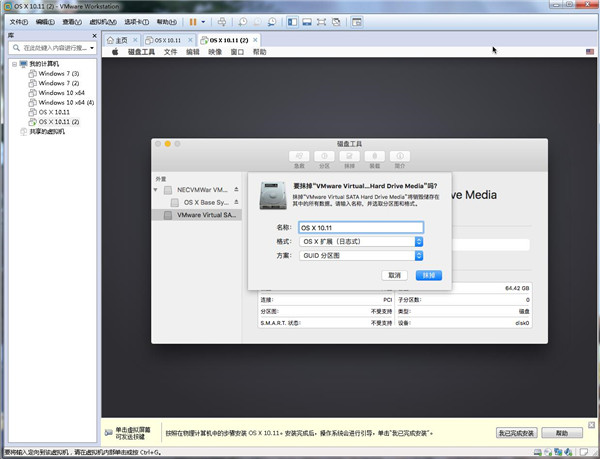Open the VMware 帮助 menu
600x459 pixels.
[x=166, y=22]
